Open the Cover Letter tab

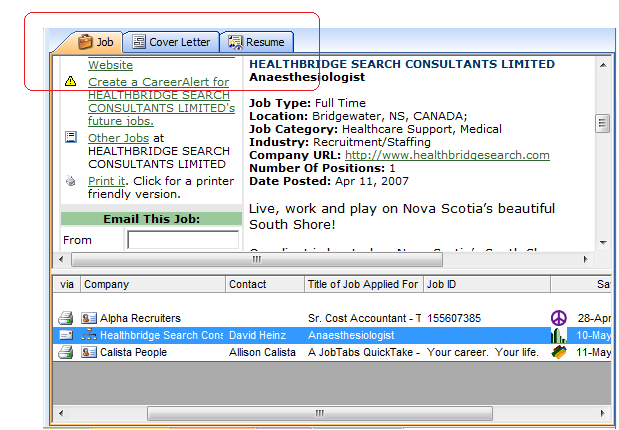(171, 42)
